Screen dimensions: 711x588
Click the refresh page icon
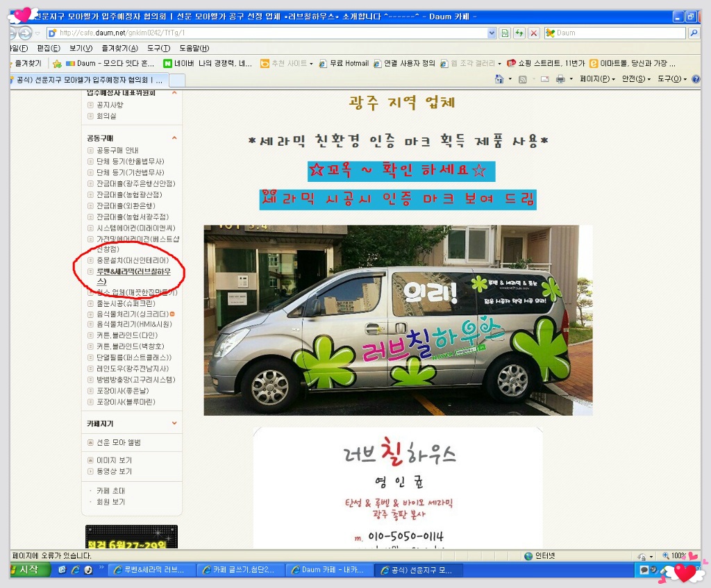[x=519, y=33]
